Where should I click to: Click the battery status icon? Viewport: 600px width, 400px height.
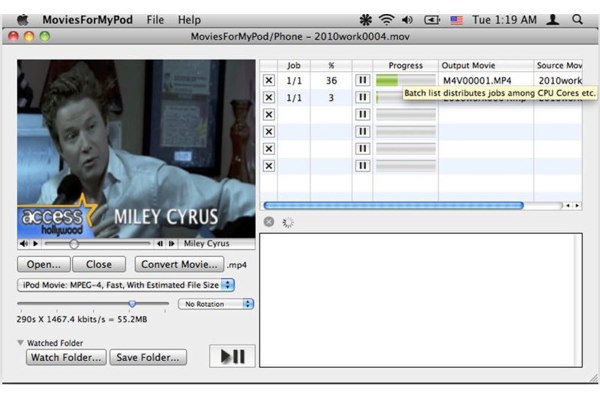(x=432, y=20)
